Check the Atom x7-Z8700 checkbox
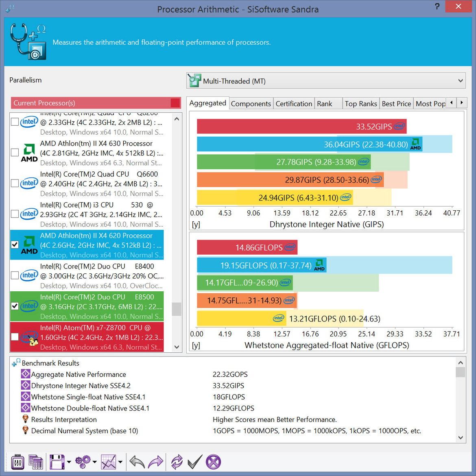Screen dimensions: 476x476 pyautogui.click(x=15, y=337)
